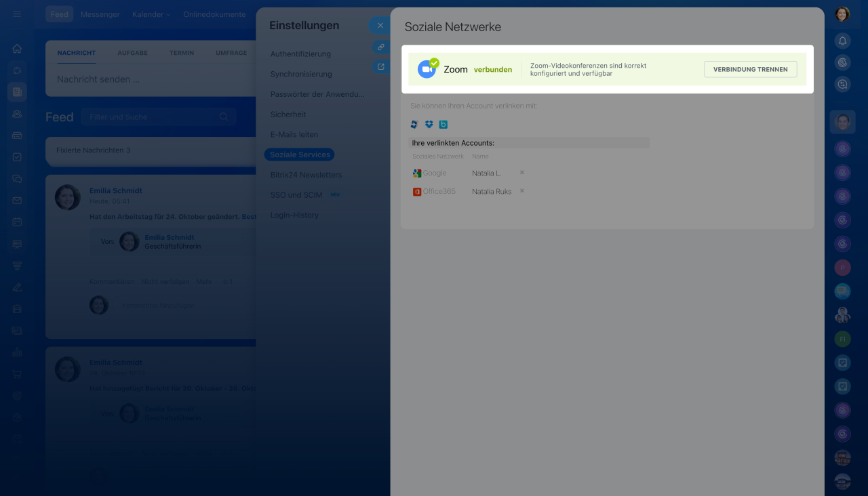Open Synchronisierung settings section

pyautogui.click(x=301, y=74)
